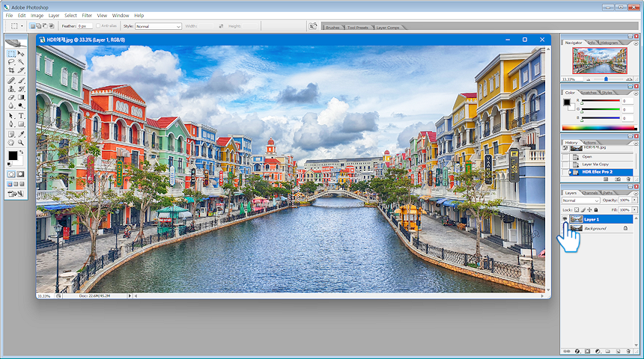Select the Lasso tool
Screen dimensions: 644x359
[x=11, y=62]
